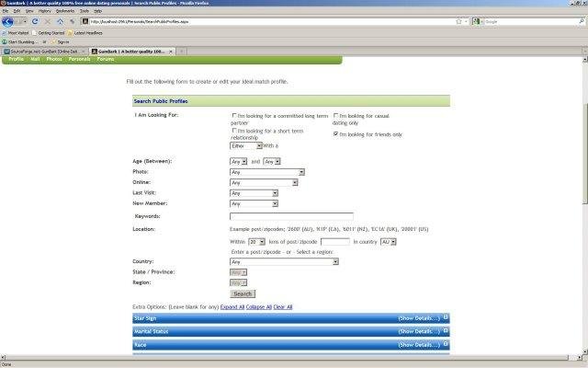Click the bookmark star icon in address bar

pos(458,21)
